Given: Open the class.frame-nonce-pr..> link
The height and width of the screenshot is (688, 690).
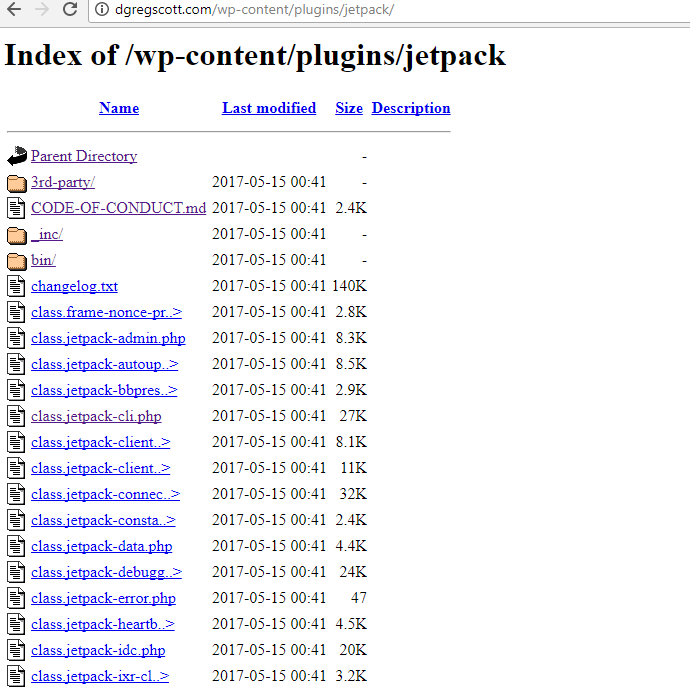Looking at the screenshot, I should tap(106, 312).
